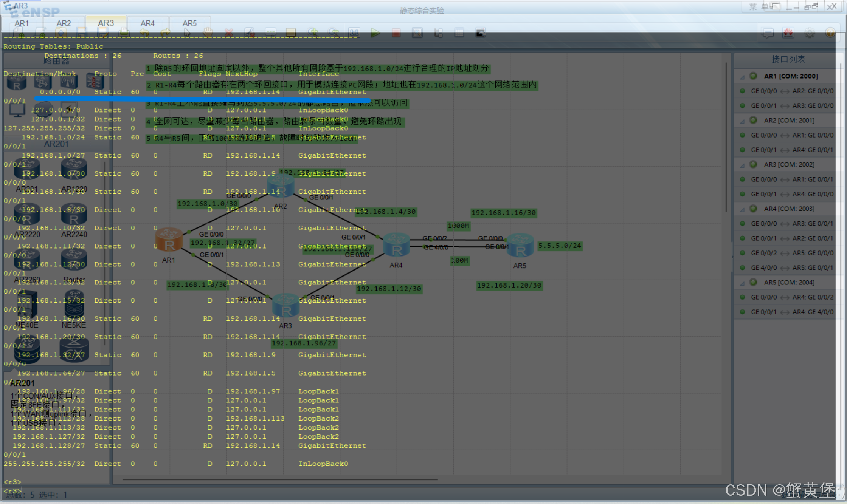Viewport: 847px width, 504px height.
Task: Select the Zoom out magnifier tool
Action: click(334, 33)
